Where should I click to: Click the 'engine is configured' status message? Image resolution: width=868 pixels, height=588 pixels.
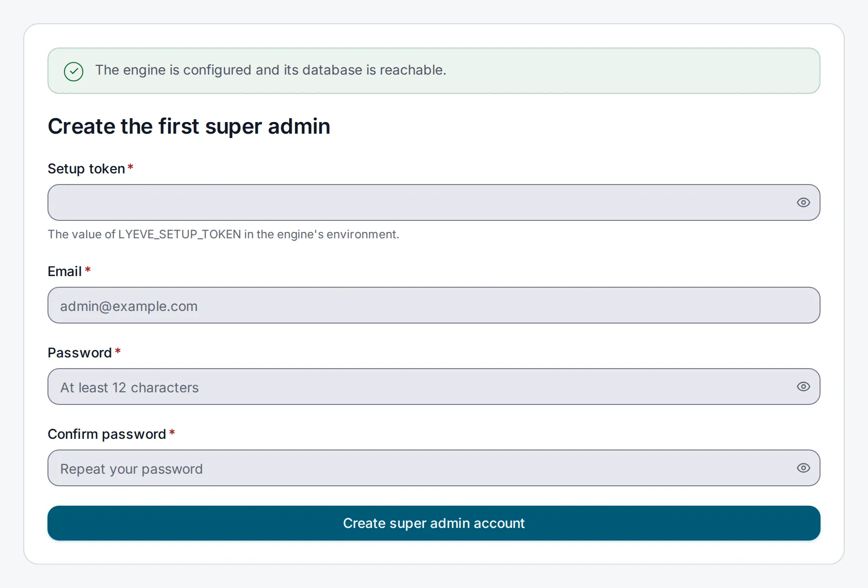270,70
